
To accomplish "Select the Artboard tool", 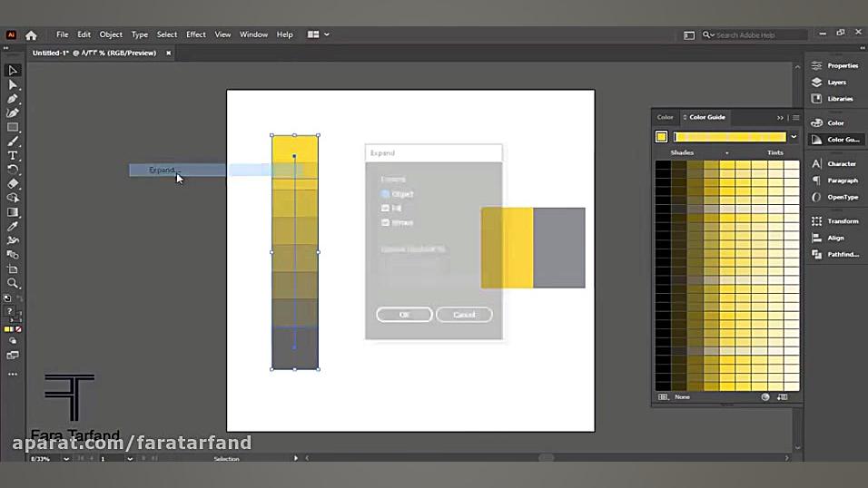I will [x=12, y=268].
